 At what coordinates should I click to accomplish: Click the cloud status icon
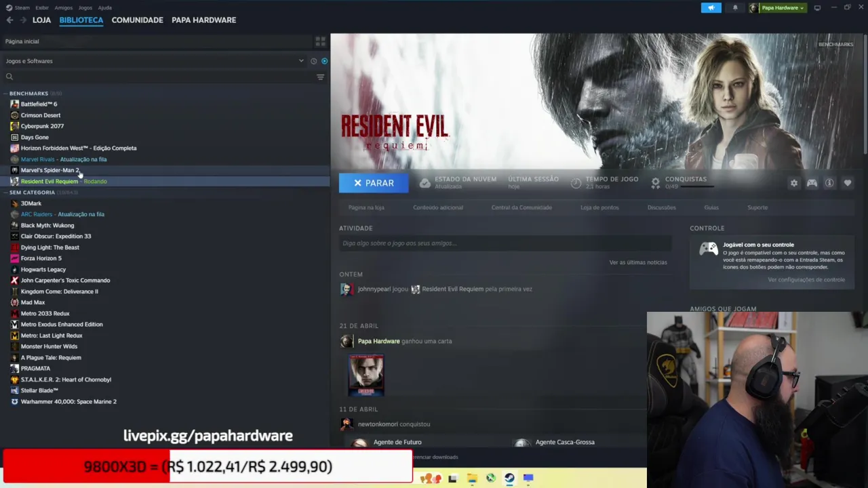click(425, 183)
